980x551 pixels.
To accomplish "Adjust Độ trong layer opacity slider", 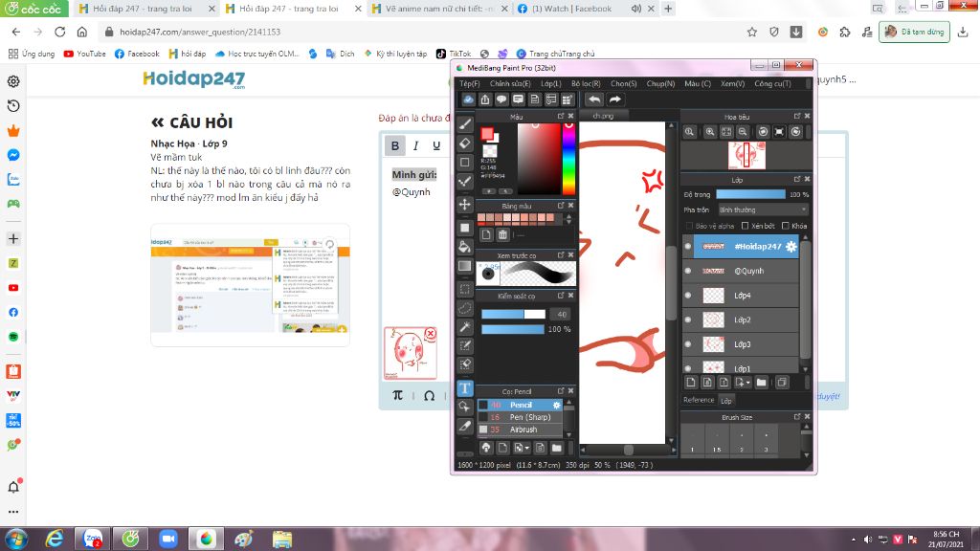I will 750,194.
